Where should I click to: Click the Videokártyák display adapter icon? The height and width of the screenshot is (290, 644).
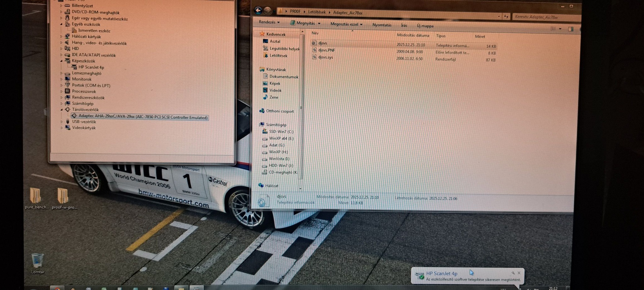pos(67,128)
